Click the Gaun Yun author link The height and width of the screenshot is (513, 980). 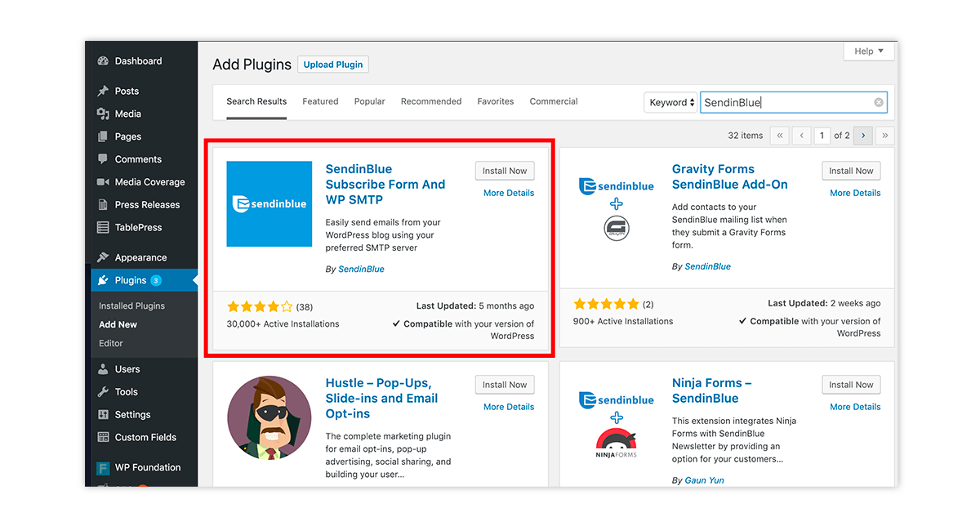(705, 481)
